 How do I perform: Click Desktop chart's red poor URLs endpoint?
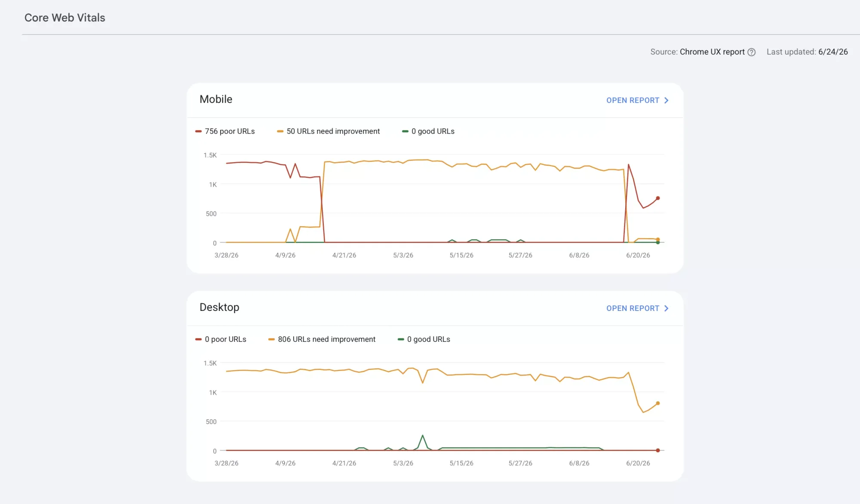point(657,450)
